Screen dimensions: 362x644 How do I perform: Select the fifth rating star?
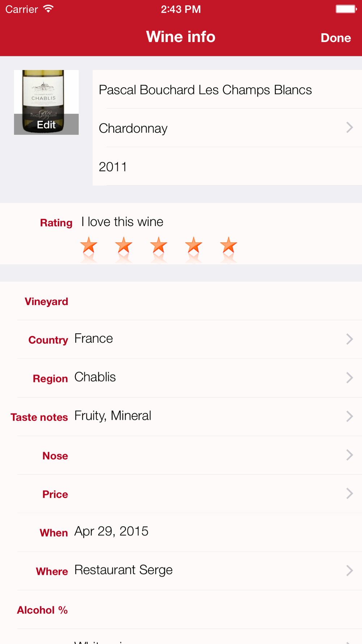(228, 246)
